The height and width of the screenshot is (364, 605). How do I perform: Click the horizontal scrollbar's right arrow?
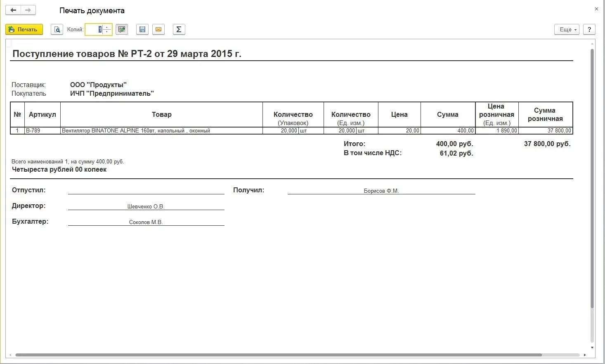tap(585, 355)
